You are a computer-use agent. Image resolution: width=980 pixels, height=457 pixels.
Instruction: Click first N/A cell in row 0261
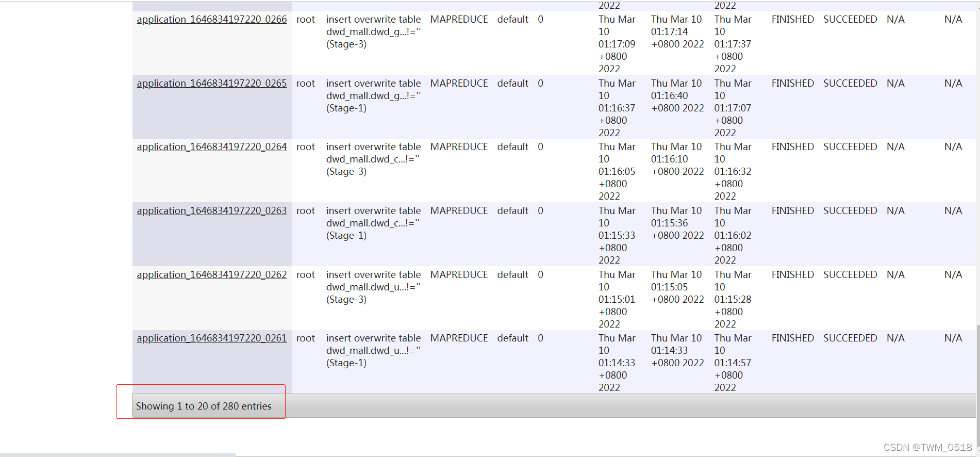point(895,338)
